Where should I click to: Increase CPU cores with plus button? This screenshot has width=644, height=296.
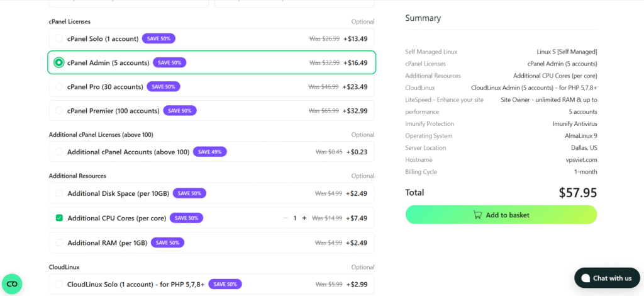(x=304, y=218)
